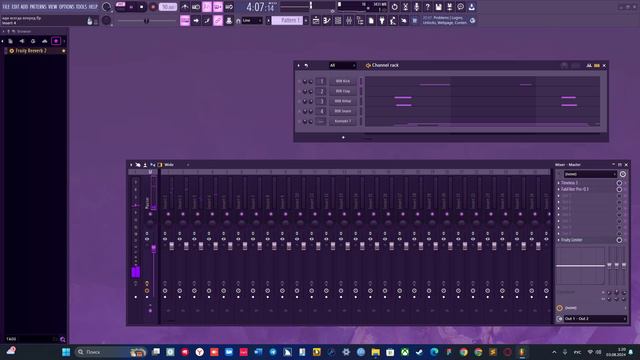Screen dimensions: 640x360
Task: Toggle typing keyboard to piano button
Action: click(185, 20)
